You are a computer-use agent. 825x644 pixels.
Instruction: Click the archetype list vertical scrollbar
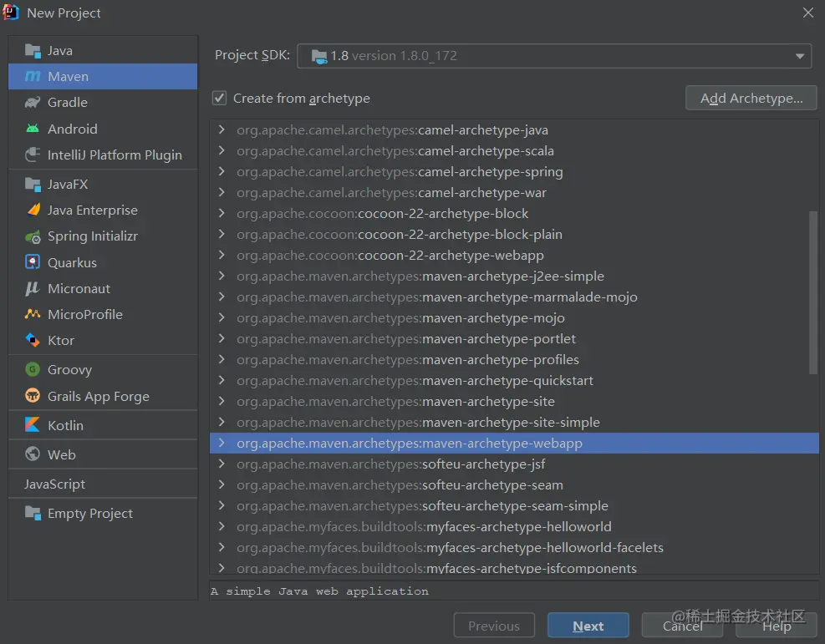(x=813, y=292)
